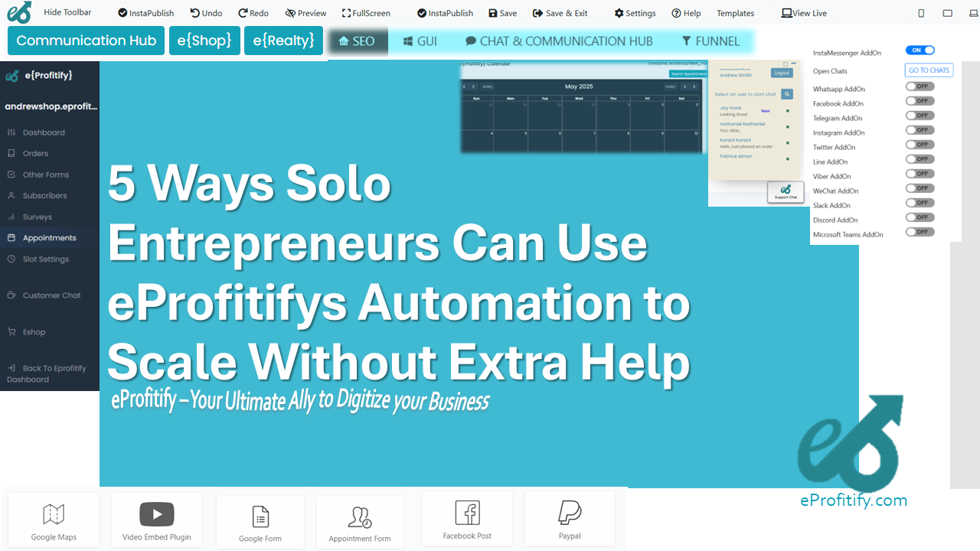The height and width of the screenshot is (551, 980).
Task: Open Appointments in the sidebar
Action: tap(49, 238)
